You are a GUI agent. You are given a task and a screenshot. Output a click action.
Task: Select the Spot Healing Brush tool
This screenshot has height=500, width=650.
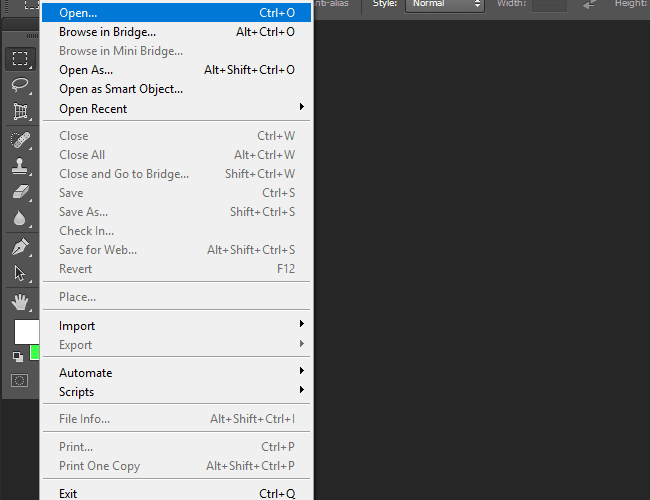[20, 140]
